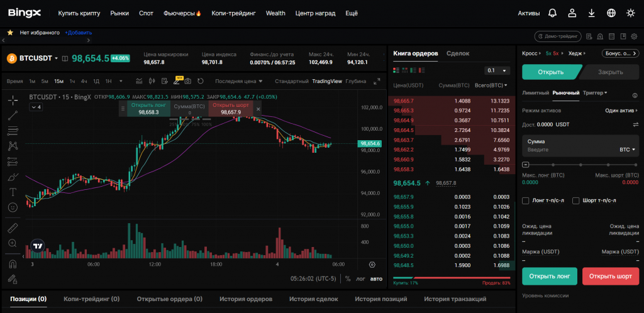Enable the Шорт т-п/с-л checkbox
The height and width of the screenshot is (313, 644).
(x=576, y=200)
